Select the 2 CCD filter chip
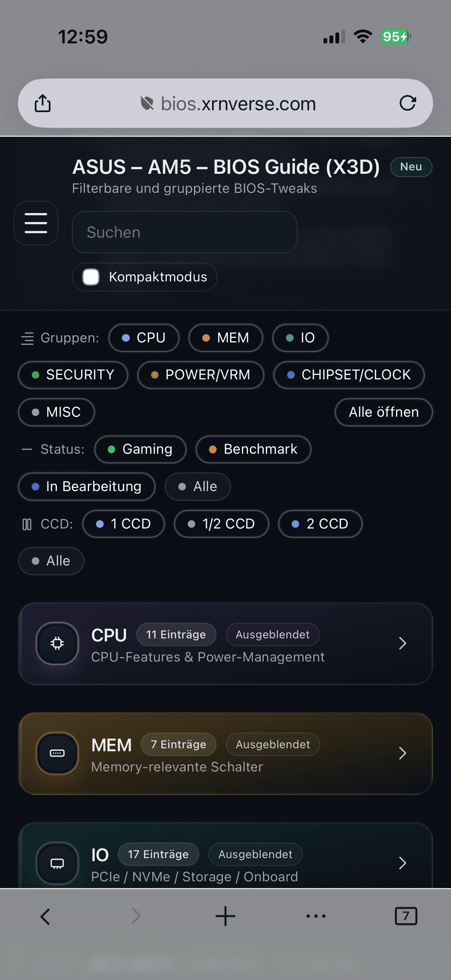 (320, 524)
